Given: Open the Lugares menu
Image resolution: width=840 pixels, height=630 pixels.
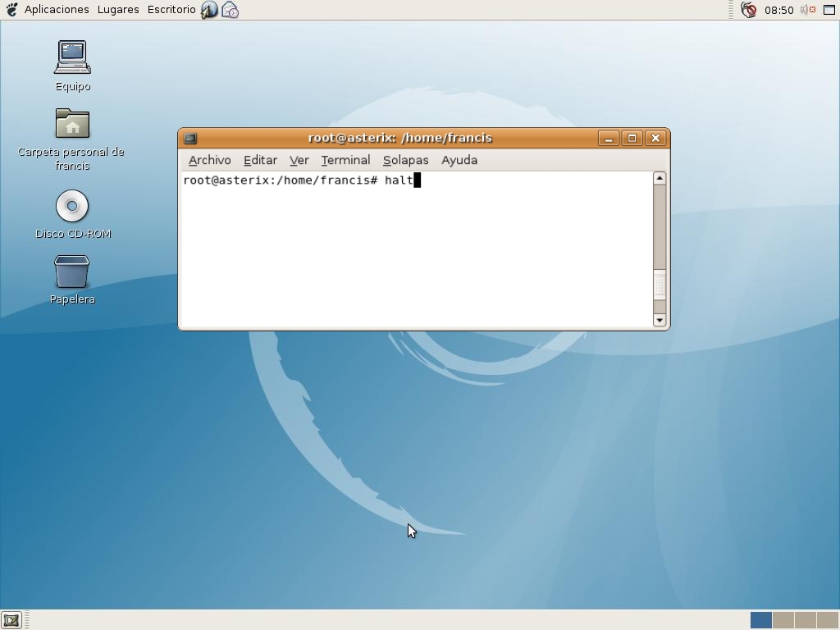Looking at the screenshot, I should coord(117,9).
